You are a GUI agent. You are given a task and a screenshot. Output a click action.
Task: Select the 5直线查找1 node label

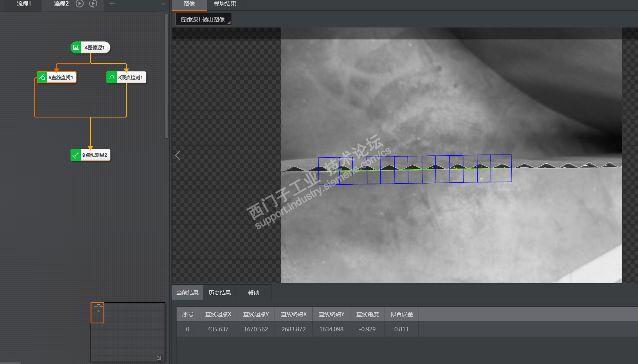point(61,77)
